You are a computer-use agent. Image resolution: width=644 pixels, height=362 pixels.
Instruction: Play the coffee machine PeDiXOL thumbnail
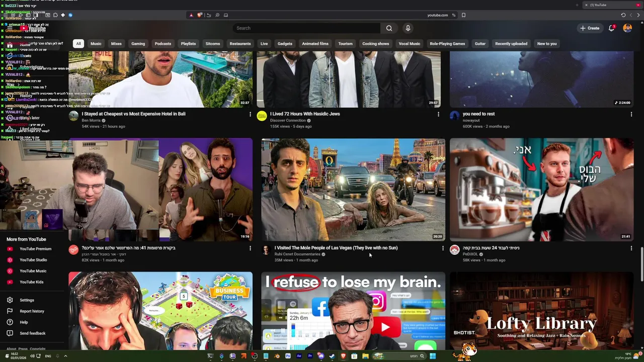click(x=542, y=190)
